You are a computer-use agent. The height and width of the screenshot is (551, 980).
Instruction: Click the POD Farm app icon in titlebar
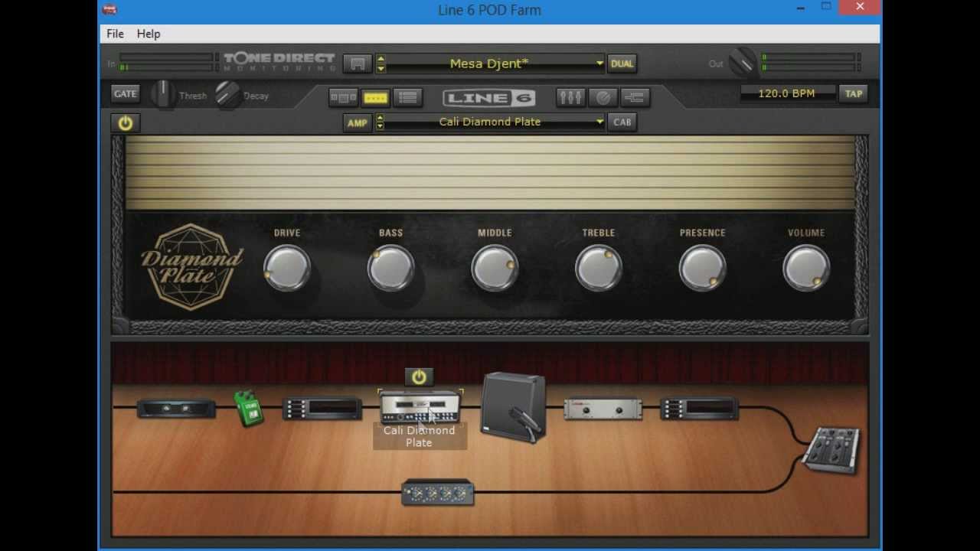point(109,9)
